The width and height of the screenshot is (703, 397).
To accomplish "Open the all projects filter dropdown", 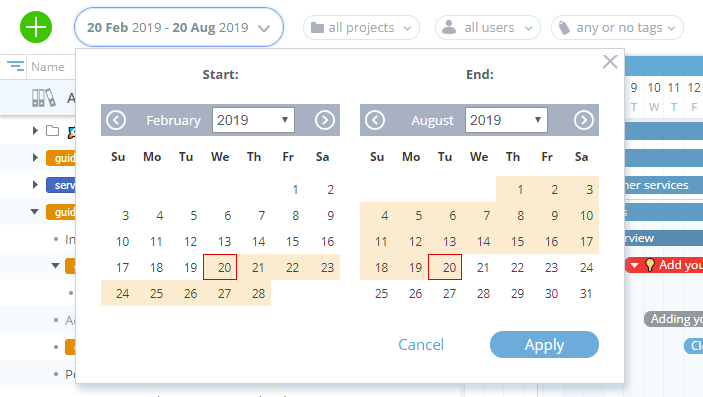I will (x=361, y=28).
